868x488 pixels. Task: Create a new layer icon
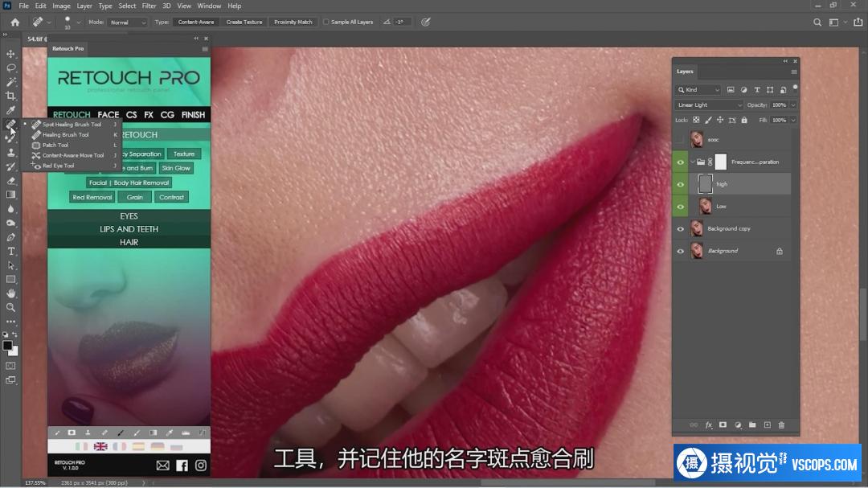click(x=768, y=424)
